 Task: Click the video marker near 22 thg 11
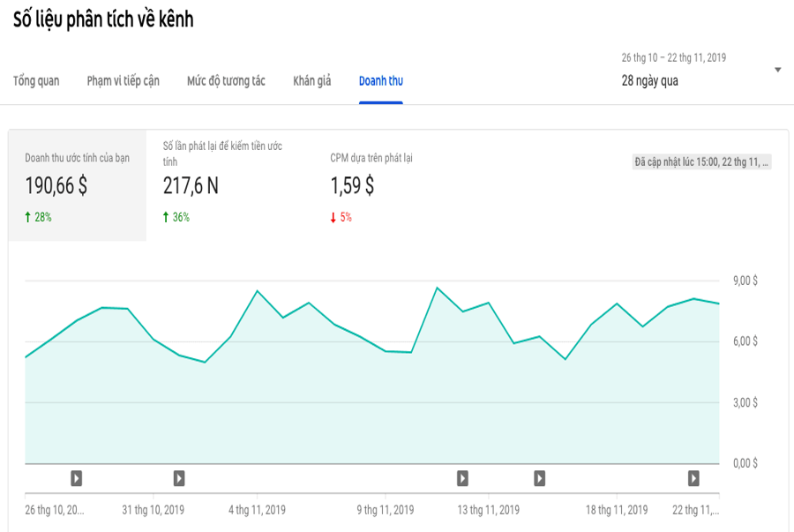point(693,478)
